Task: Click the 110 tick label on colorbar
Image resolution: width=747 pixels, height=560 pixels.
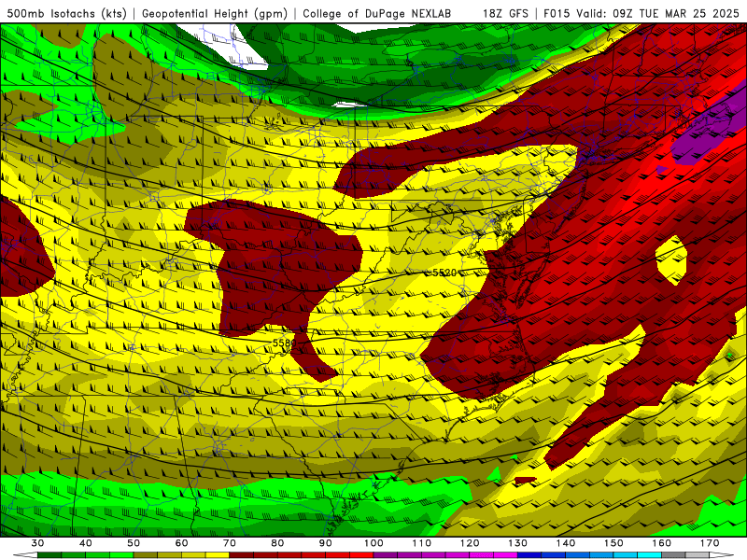Action: coord(422,543)
